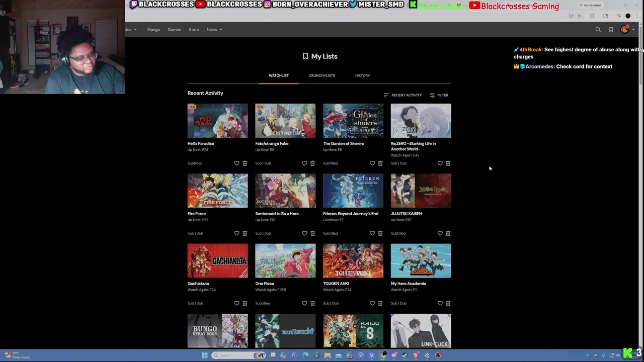Click "Continue: E7" under Frieren

click(x=334, y=220)
